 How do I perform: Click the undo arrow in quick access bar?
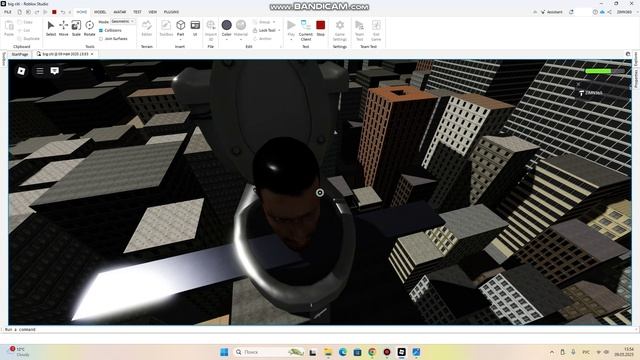click(62, 12)
